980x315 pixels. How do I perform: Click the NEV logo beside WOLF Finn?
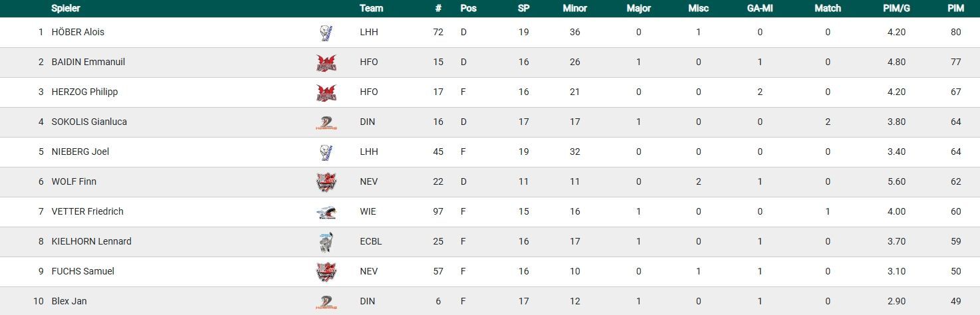click(326, 182)
